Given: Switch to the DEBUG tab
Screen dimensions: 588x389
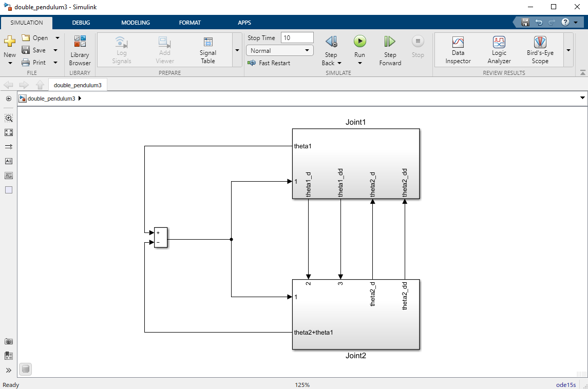Looking at the screenshot, I should pyautogui.click(x=81, y=23).
